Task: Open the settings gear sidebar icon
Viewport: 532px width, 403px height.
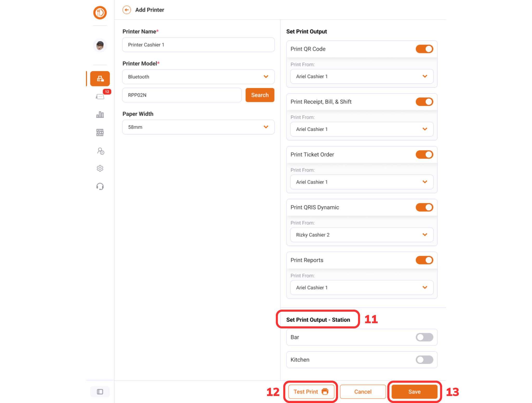Action: 100,168
